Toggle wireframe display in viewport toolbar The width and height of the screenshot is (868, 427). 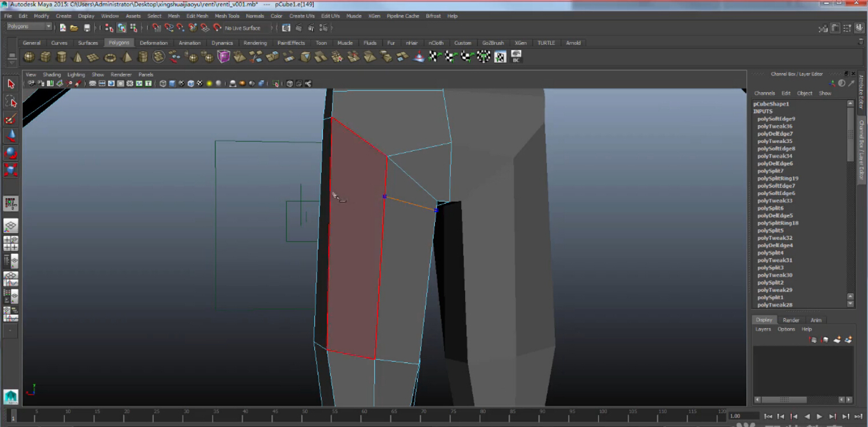tap(163, 83)
